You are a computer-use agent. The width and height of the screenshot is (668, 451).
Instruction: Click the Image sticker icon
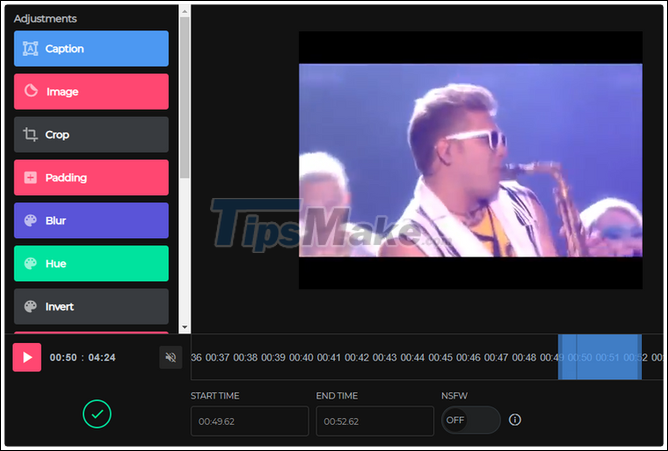[x=31, y=91]
